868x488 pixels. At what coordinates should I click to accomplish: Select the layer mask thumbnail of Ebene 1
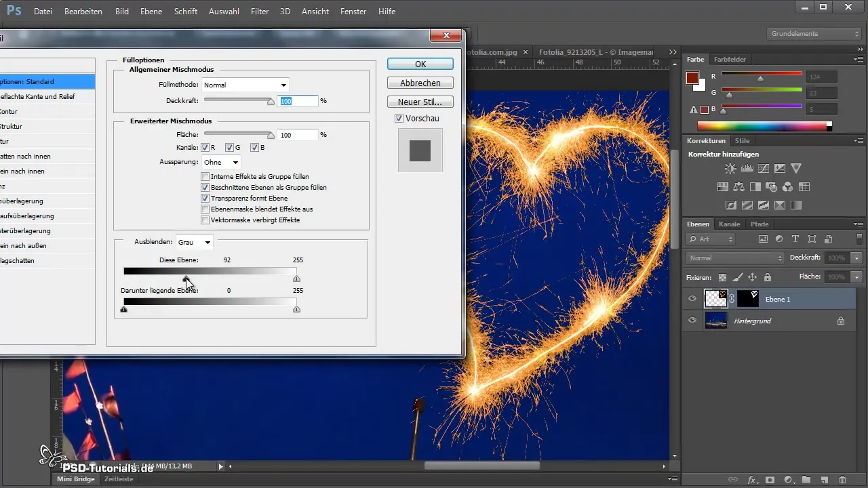(x=748, y=299)
